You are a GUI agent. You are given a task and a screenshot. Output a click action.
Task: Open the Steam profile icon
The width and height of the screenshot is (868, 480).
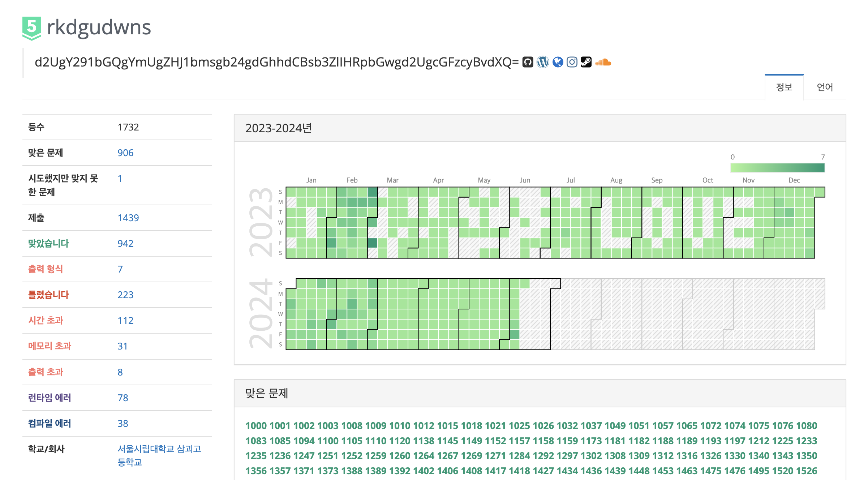pos(586,62)
